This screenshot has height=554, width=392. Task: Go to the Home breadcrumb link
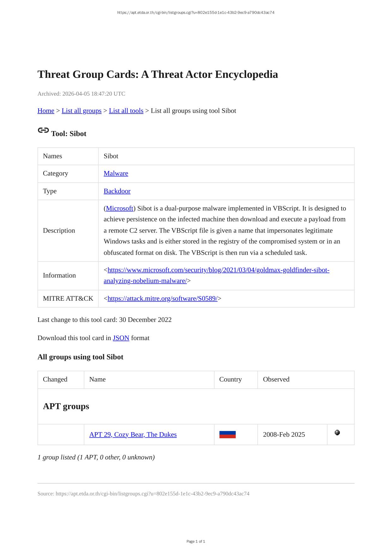[x=46, y=111]
